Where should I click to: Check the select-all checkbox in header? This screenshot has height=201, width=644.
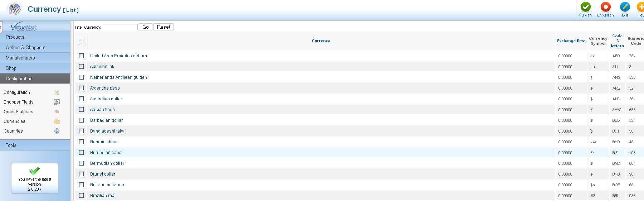[x=81, y=41]
